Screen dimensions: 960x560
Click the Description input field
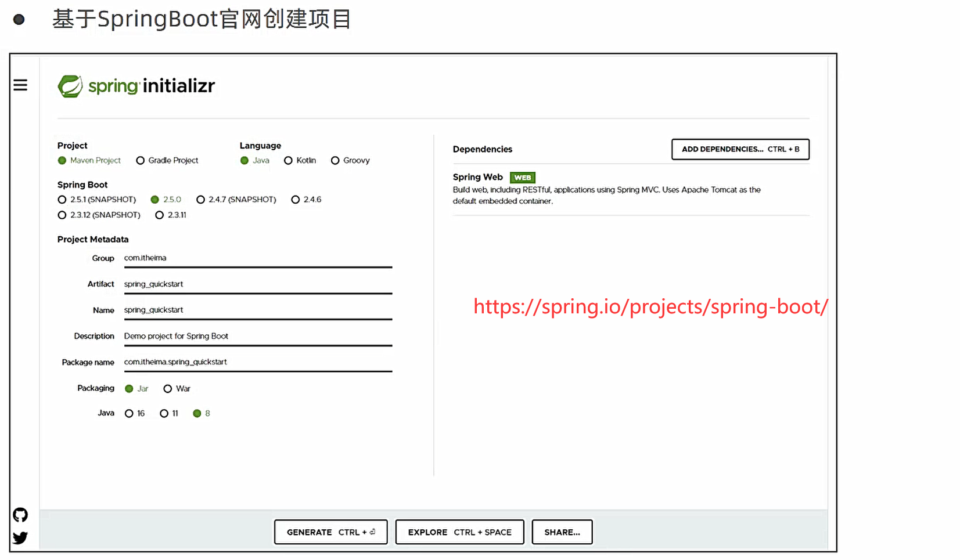click(258, 337)
